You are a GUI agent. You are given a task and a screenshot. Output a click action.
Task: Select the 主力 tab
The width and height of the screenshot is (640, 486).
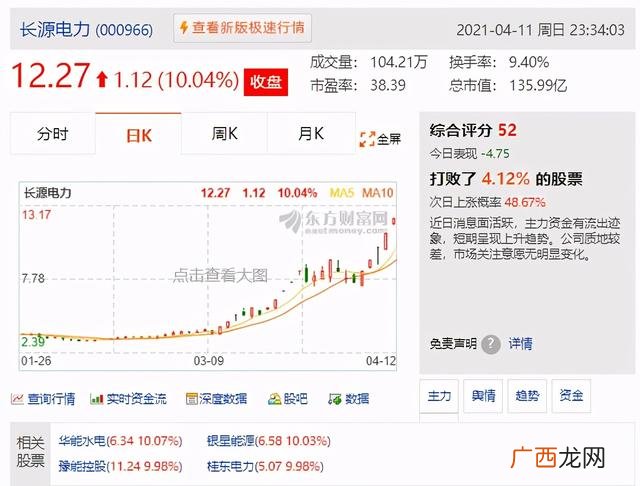click(439, 395)
